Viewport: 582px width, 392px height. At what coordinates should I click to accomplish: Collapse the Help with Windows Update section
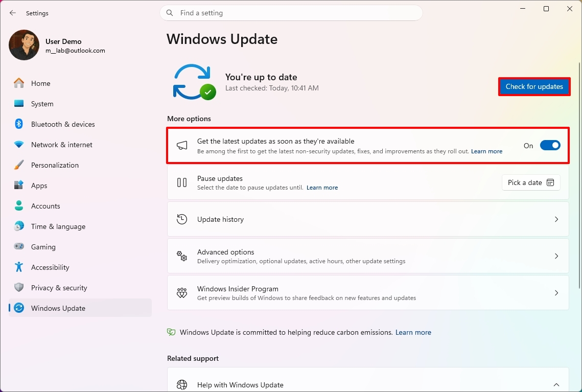[556, 385]
